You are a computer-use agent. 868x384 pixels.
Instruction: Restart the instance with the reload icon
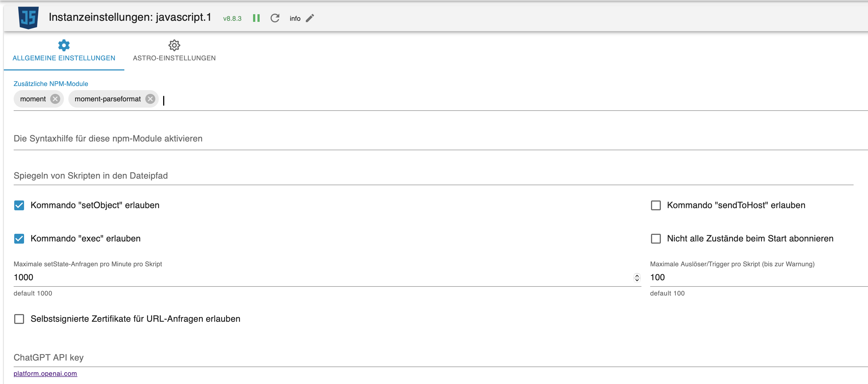tap(275, 18)
